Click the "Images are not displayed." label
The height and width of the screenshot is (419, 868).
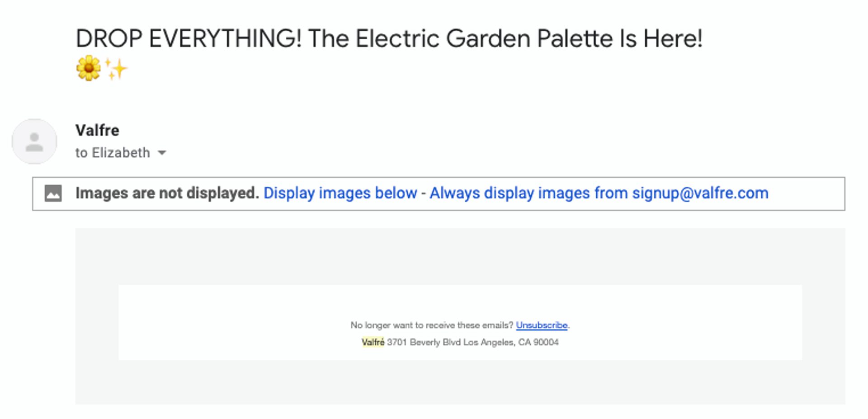click(x=167, y=193)
